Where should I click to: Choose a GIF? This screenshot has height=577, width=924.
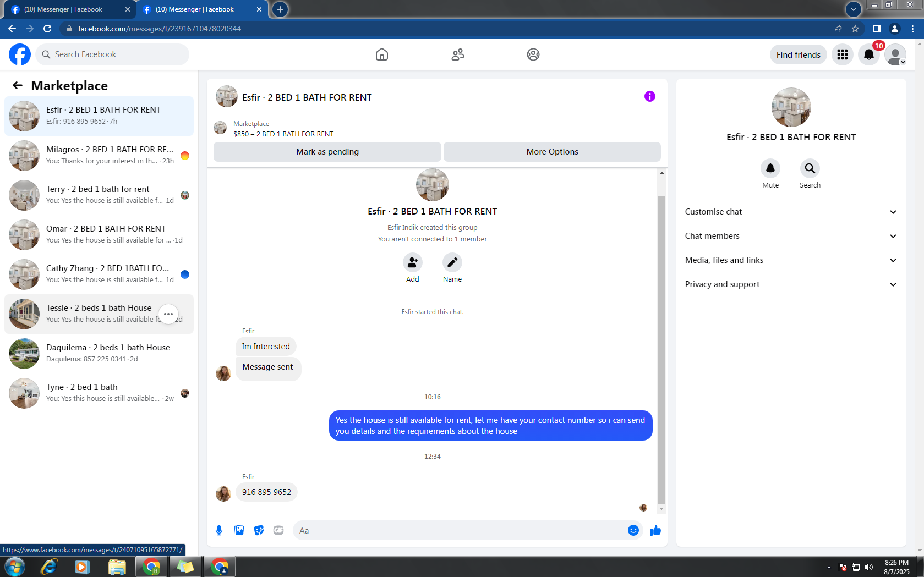278,530
